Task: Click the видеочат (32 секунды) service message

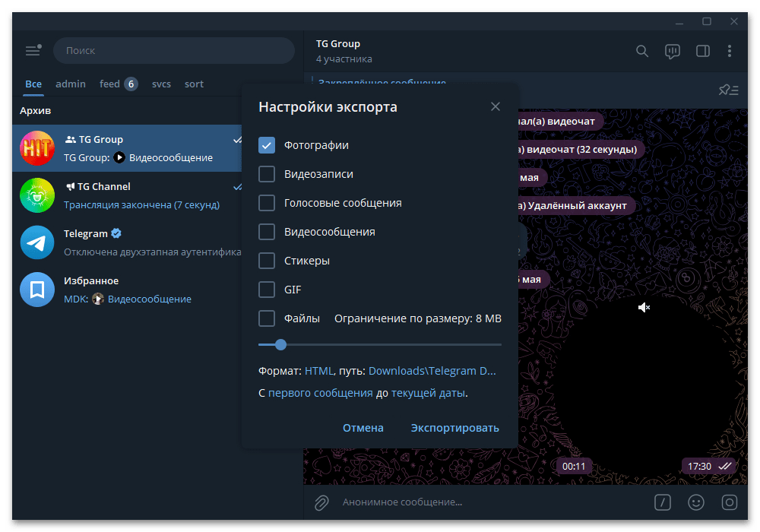Action: [581, 149]
